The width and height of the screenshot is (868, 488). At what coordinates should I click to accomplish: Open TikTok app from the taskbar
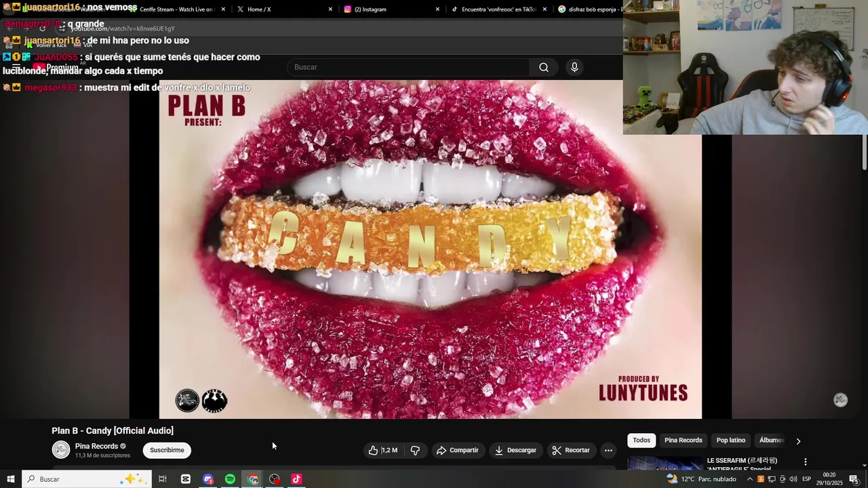(x=296, y=479)
